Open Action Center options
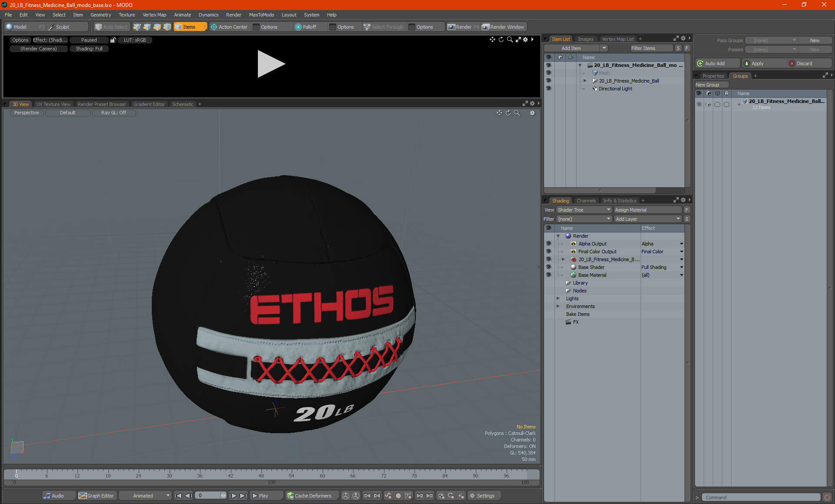 coord(269,27)
